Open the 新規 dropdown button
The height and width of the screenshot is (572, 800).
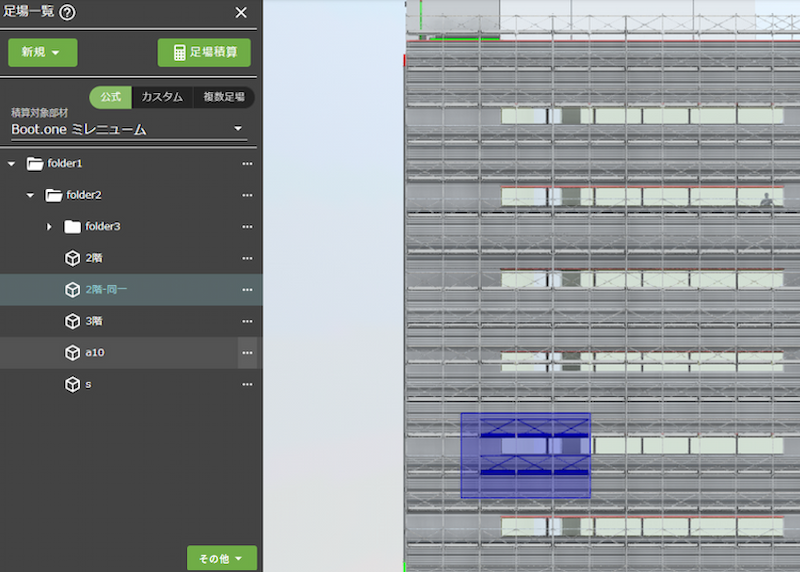pyautogui.click(x=42, y=53)
